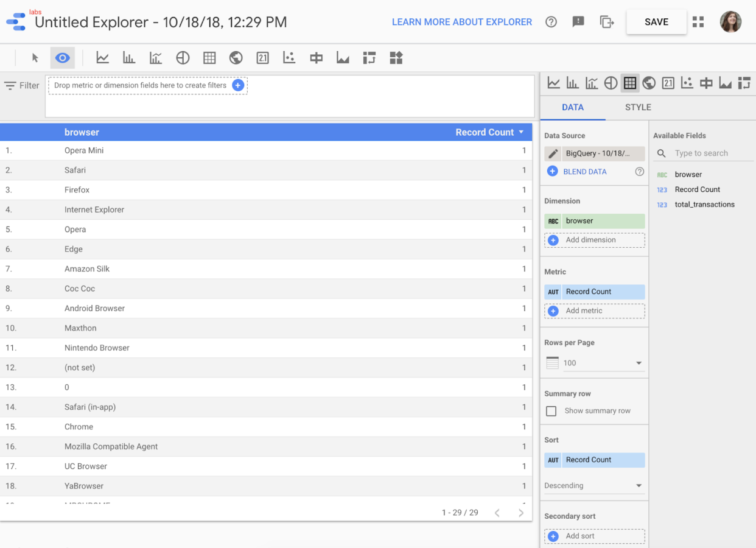This screenshot has height=548, width=756.
Task: Open the Google apps grid icon
Action: click(x=698, y=22)
